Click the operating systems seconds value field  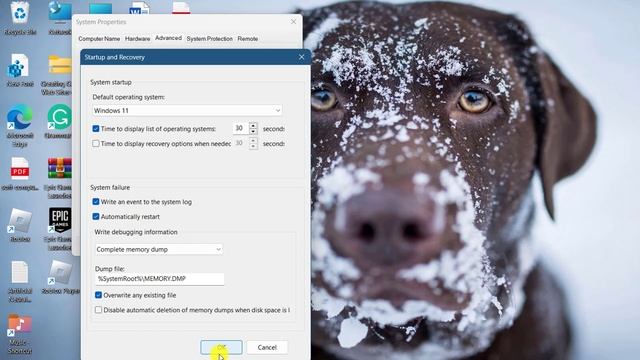point(241,129)
